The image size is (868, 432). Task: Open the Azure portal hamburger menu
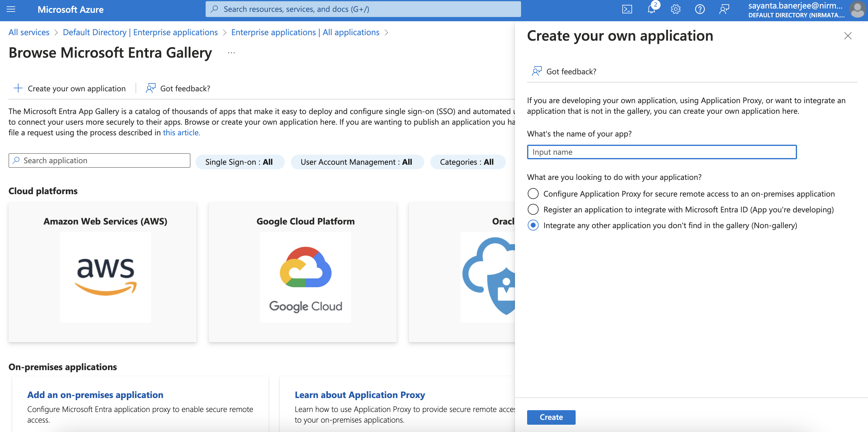tap(11, 9)
